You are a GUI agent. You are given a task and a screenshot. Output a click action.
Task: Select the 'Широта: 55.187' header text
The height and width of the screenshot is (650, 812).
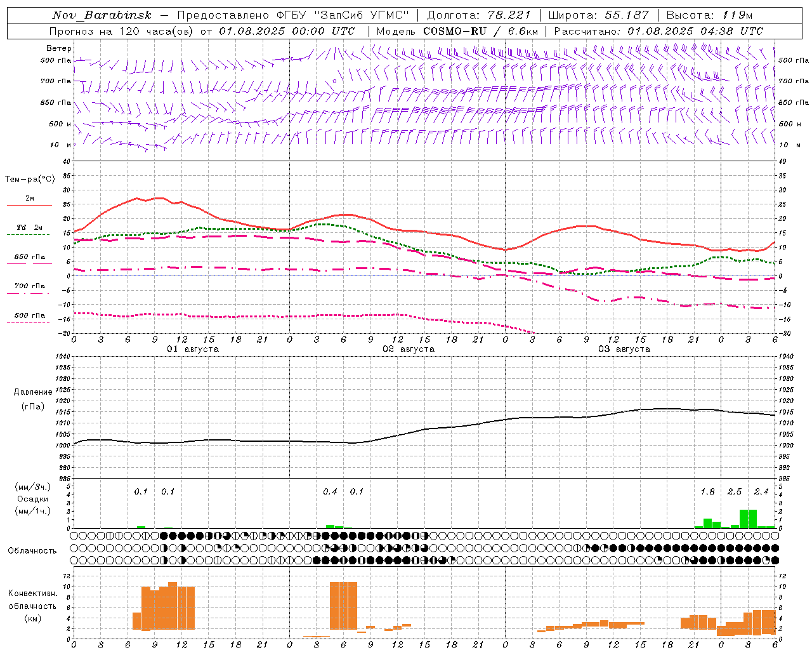598,15
